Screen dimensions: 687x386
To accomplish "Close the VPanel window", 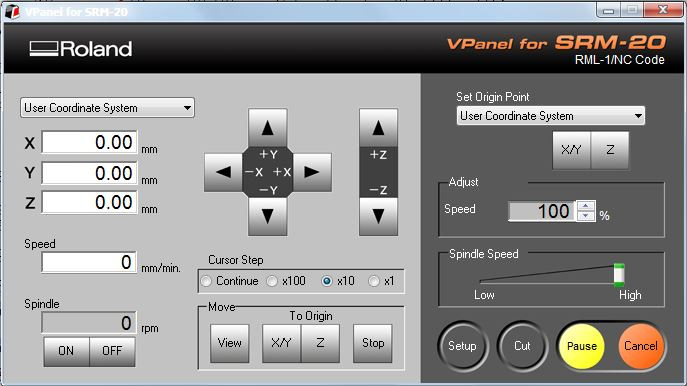I will [x=663, y=10].
